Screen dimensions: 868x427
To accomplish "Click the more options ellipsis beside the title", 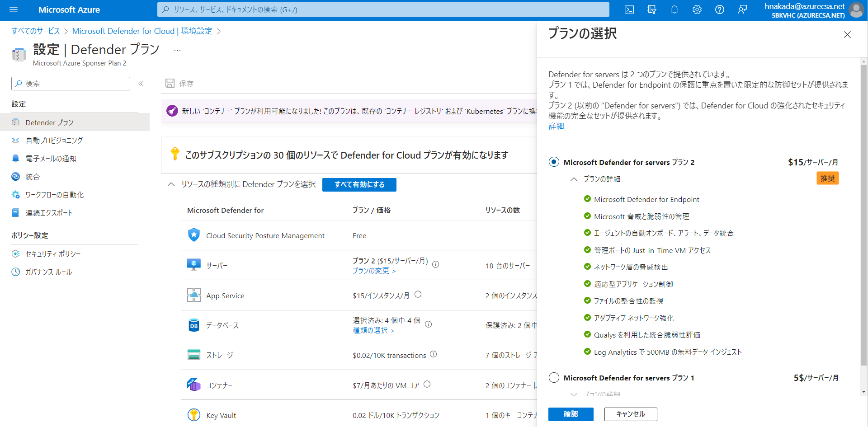I will [x=177, y=50].
